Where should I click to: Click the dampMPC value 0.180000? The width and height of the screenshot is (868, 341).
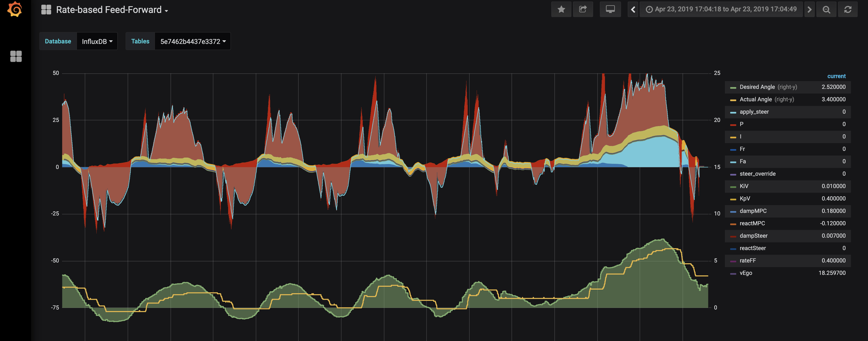point(833,211)
